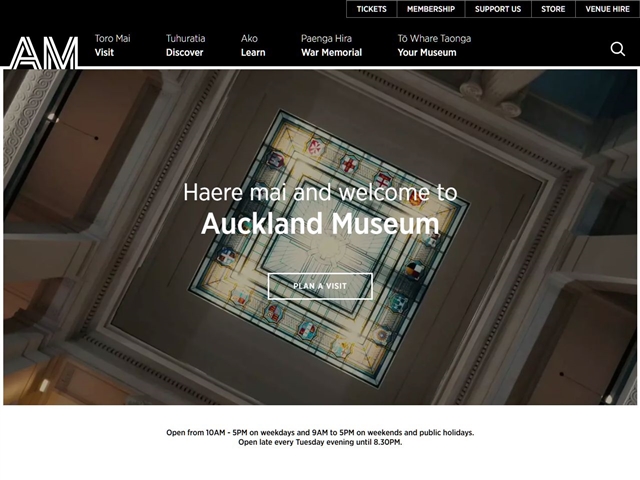Click the 'Haere mai and welcome to' text
The width and height of the screenshot is (640, 480).
(x=320, y=193)
